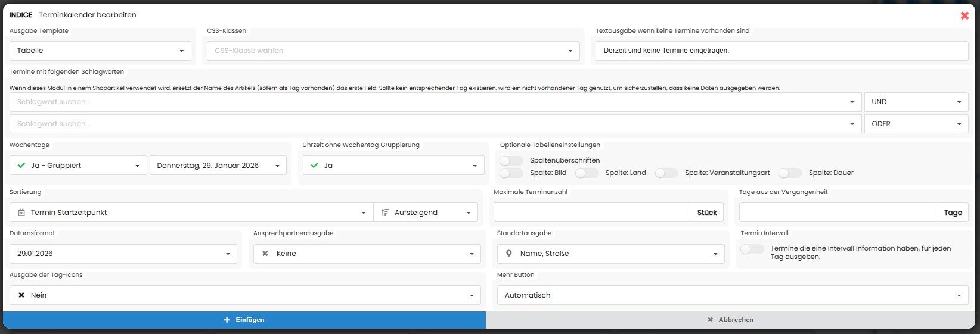
Task: Click calendar icon in Sortierung field
Action: point(21,213)
